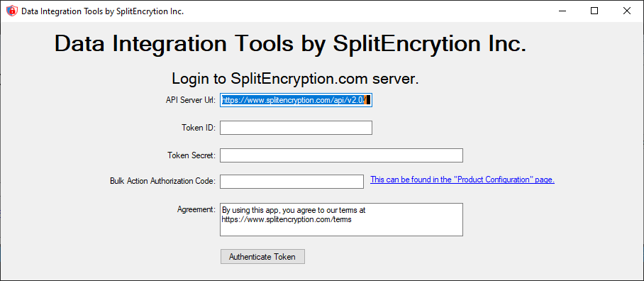The image size is (644, 281).
Task: Click the "By using this app" agreement line
Action: pyautogui.click(x=294, y=210)
